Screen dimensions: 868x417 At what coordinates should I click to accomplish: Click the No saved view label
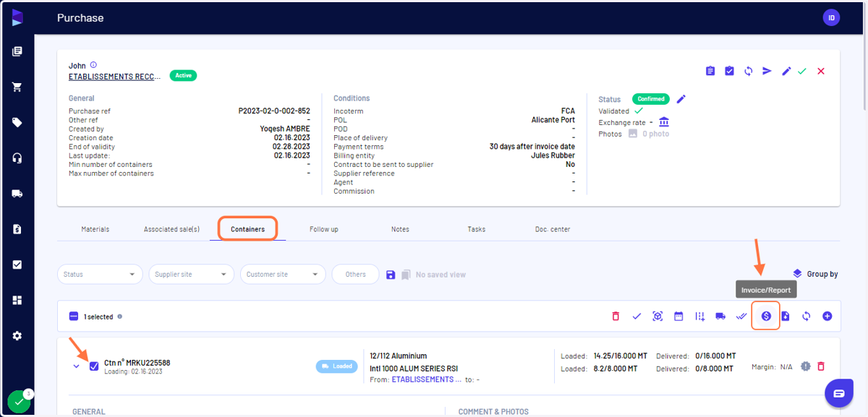[x=441, y=275]
